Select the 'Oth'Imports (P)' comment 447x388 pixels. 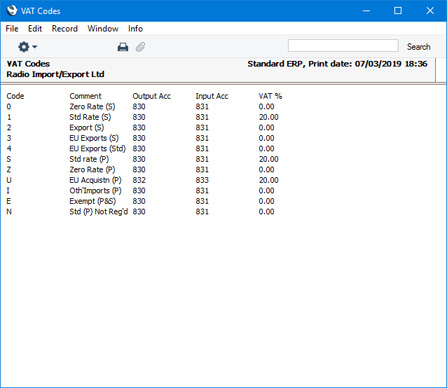tap(95, 191)
